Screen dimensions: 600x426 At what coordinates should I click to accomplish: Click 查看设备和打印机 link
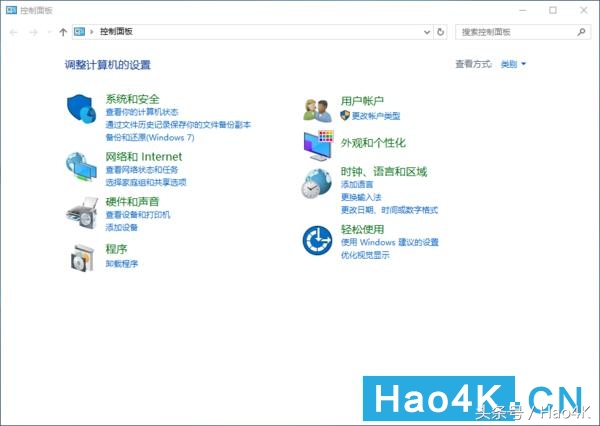click(138, 215)
